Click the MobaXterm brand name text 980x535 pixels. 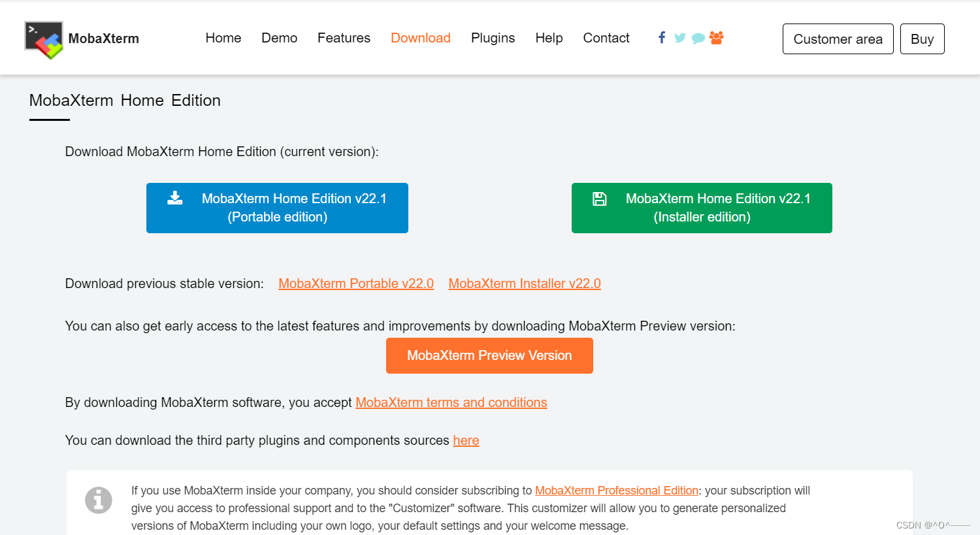(x=104, y=39)
